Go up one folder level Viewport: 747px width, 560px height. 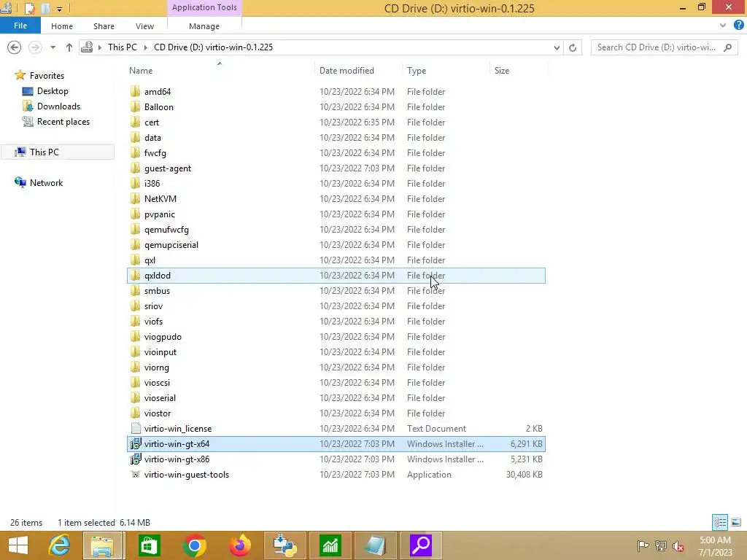tap(69, 47)
